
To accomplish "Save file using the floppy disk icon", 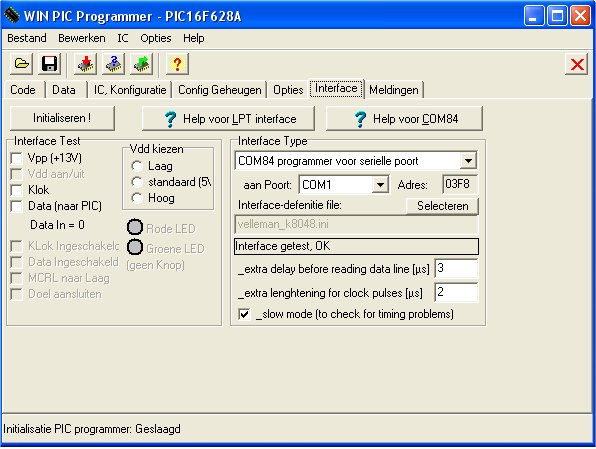I will click(49, 64).
